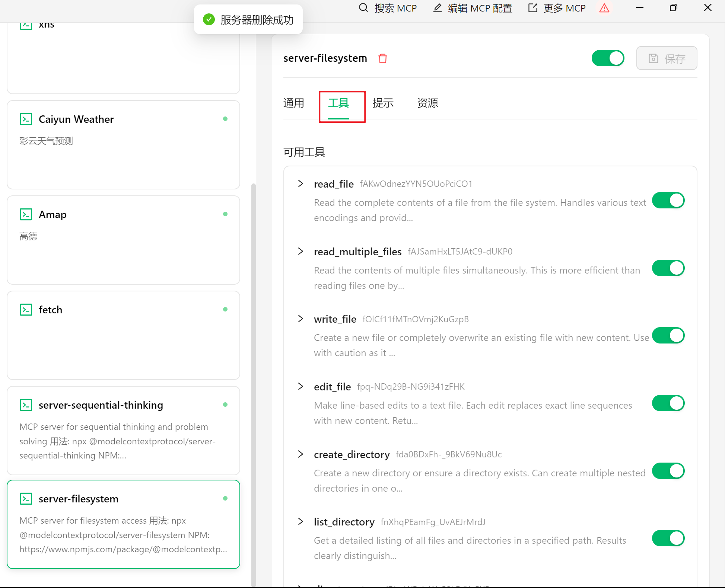Image resolution: width=725 pixels, height=588 pixels.
Task: Click the search MCP magnifier icon
Action: (363, 8)
